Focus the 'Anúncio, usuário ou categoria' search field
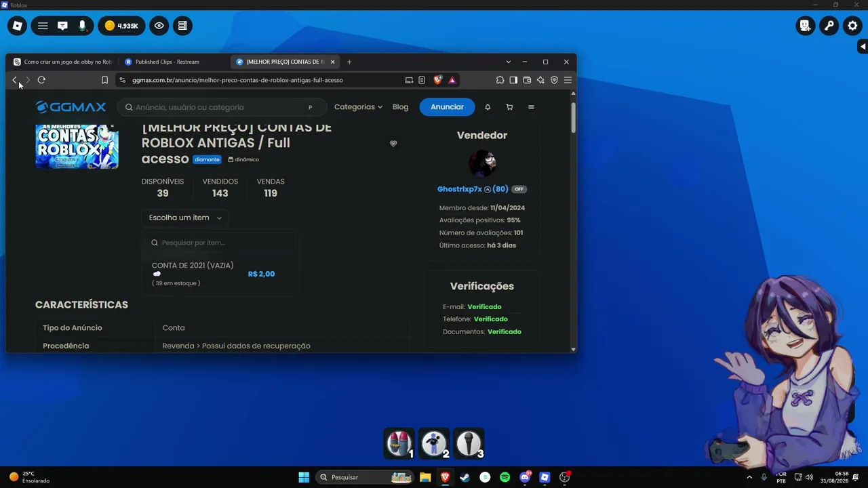Screen dimensions: 868x488 (x=222, y=107)
